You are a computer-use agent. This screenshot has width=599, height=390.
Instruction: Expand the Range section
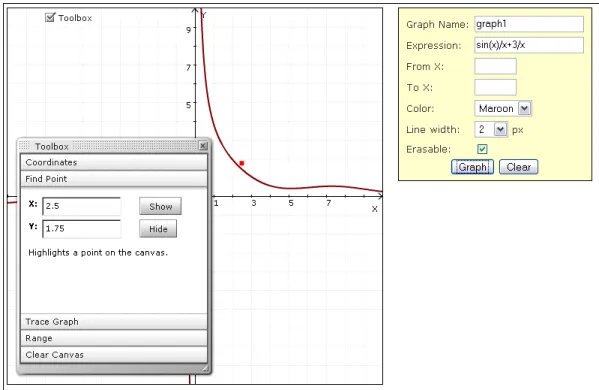[x=114, y=338]
